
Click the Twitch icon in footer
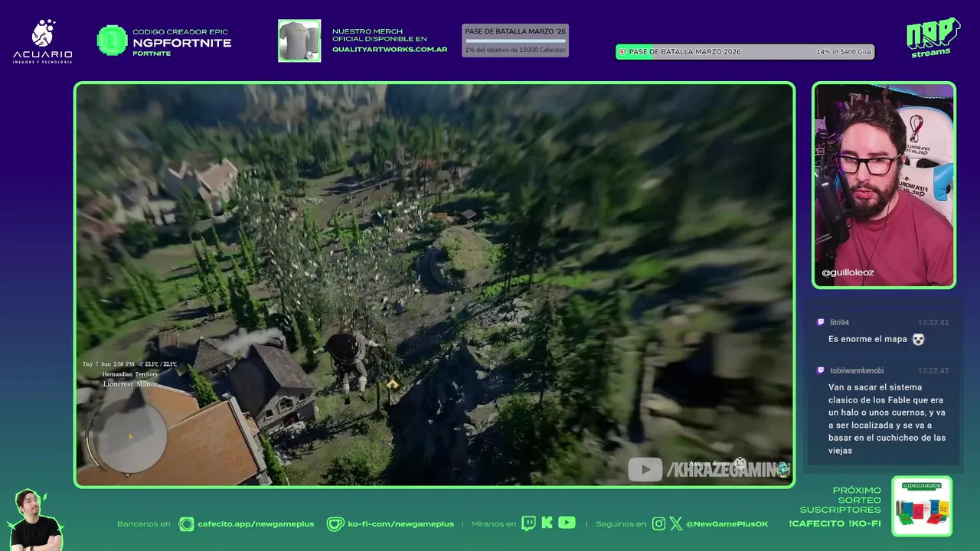pyautogui.click(x=529, y=523)
